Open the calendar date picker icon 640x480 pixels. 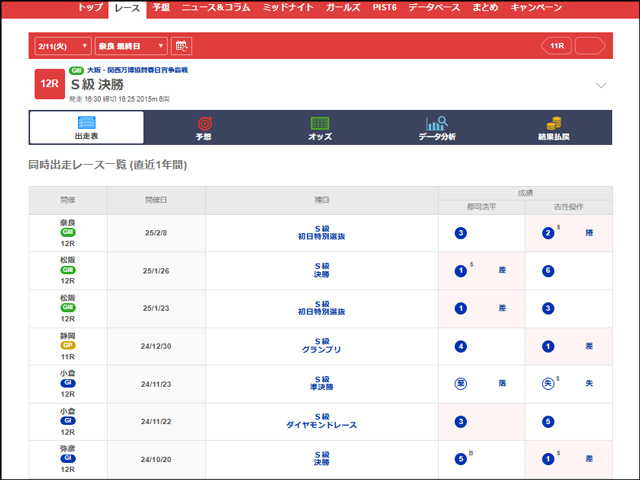pos(181,46)
